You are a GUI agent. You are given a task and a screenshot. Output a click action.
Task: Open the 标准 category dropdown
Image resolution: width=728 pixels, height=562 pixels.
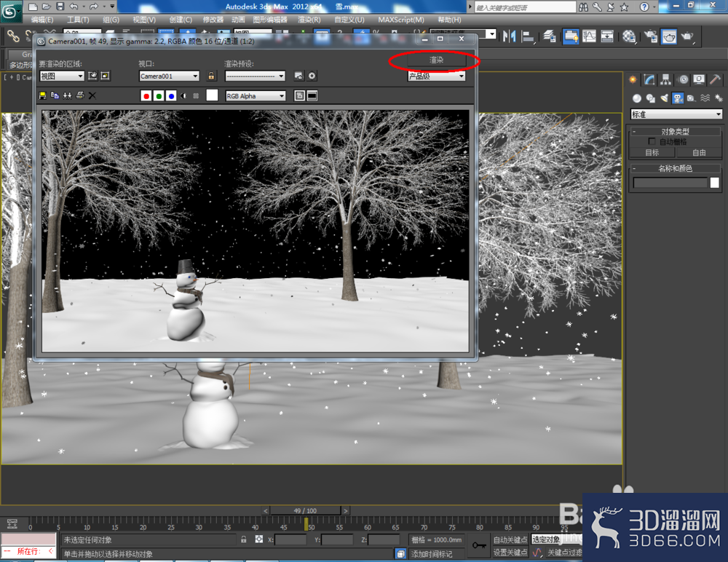pyautogui.click(x=676, y=114)
